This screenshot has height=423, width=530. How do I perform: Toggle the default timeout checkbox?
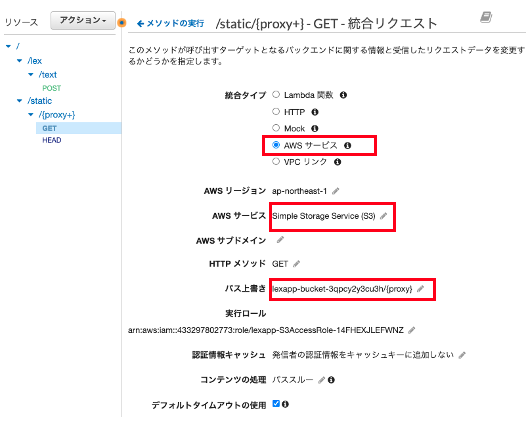(x=276, y=403)
